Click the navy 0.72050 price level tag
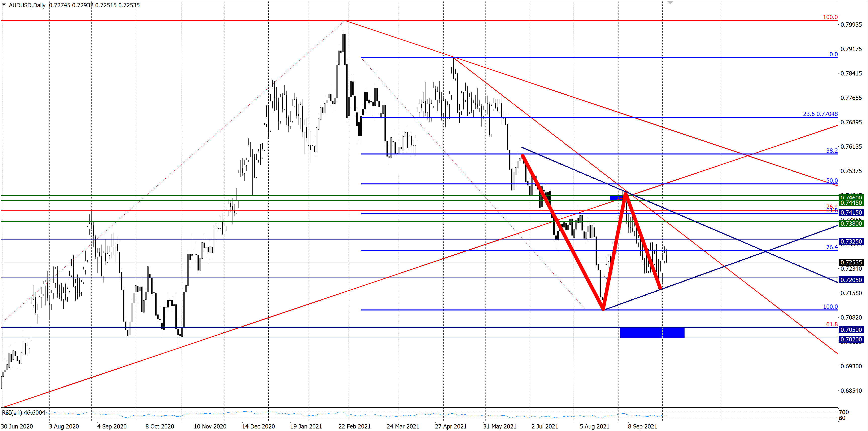 [x=851, y=280]
